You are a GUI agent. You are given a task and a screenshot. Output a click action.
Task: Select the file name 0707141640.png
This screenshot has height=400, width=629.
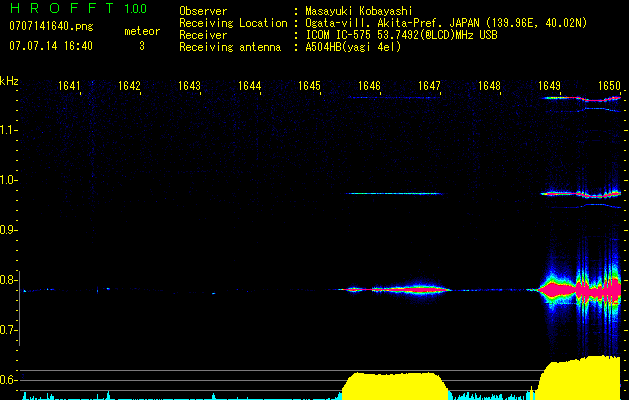click(x=51, y=26)
